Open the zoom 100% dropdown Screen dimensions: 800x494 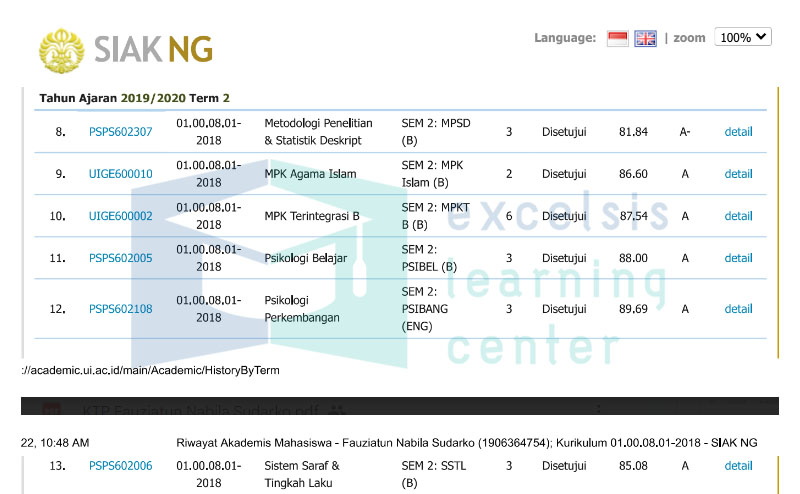744,37
